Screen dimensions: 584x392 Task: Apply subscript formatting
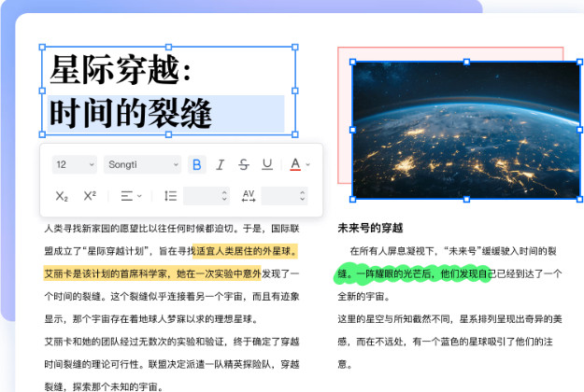pyautogui.click(x=62, y=196)
